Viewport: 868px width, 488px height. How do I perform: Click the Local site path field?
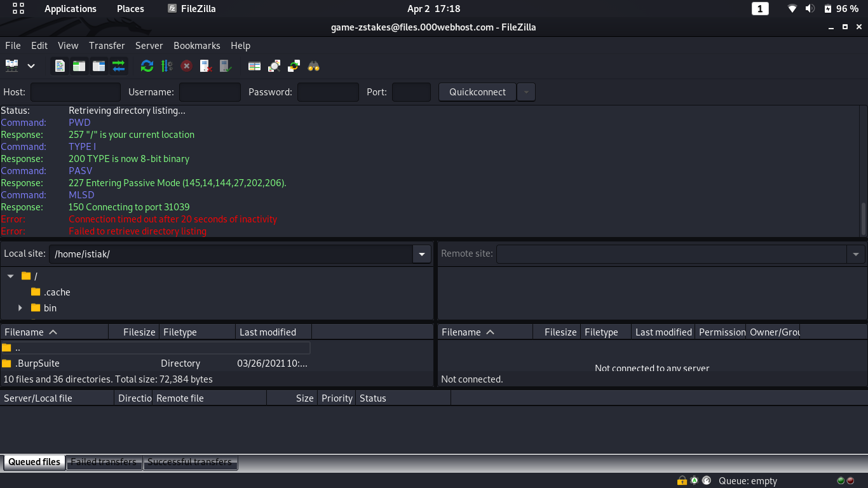(231, 254)
